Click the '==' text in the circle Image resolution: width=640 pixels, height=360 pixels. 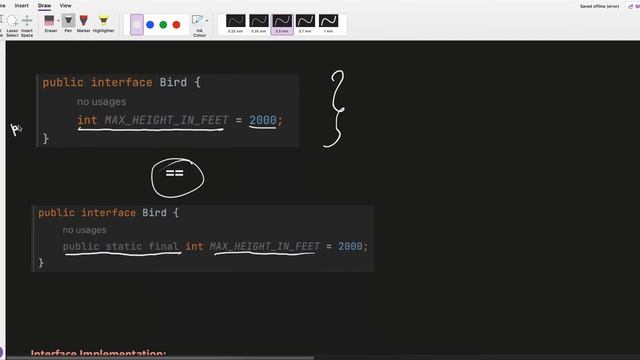[174, 173]
